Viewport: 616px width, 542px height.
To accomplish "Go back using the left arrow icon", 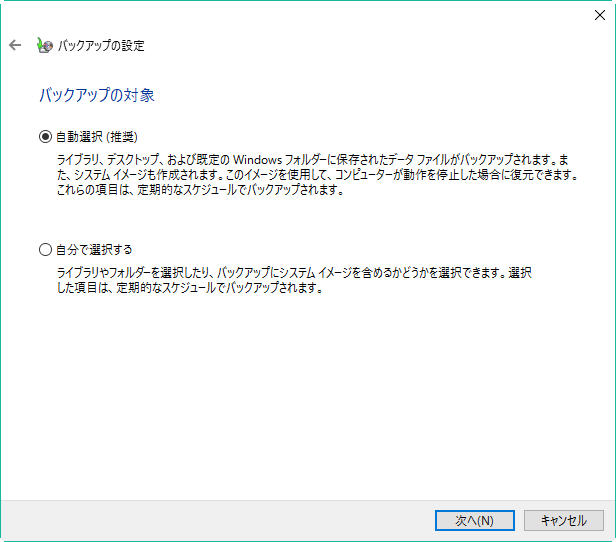I will [x=15, y=45].
